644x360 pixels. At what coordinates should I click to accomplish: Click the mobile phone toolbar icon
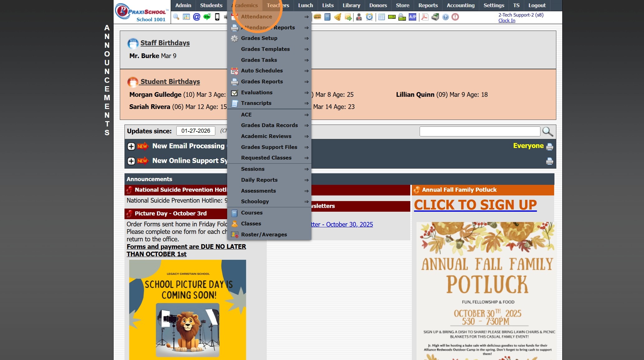coord(217,17)
